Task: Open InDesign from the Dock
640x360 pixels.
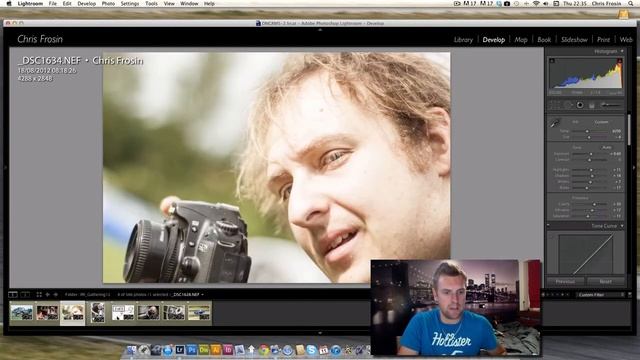Action: pos(227,350)
